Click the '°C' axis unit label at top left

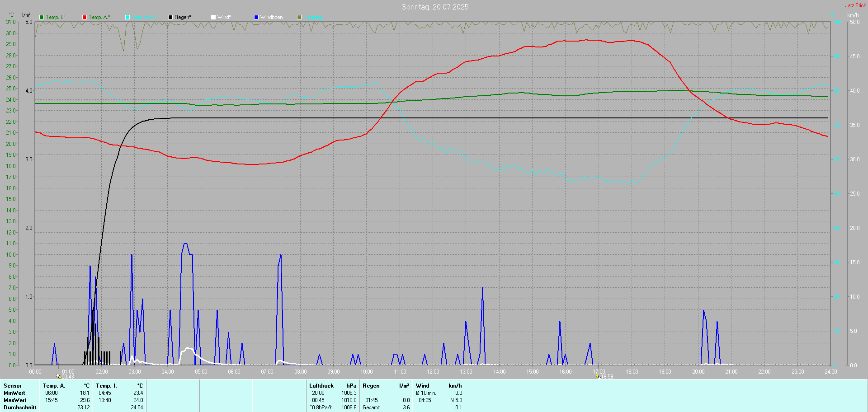[x=11, y=15]
